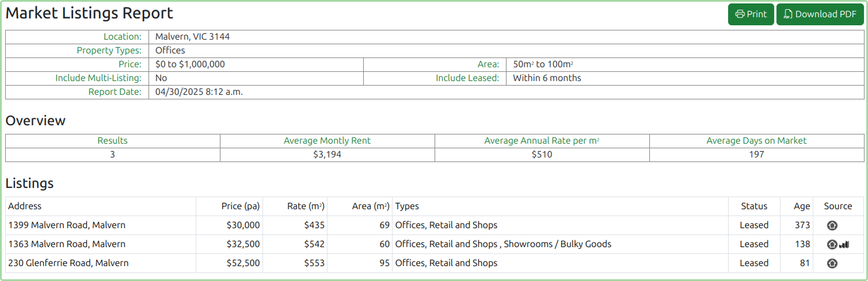Click the Area (m²) column header
Viewport: 868px width, 281px height.
point(371,206)
